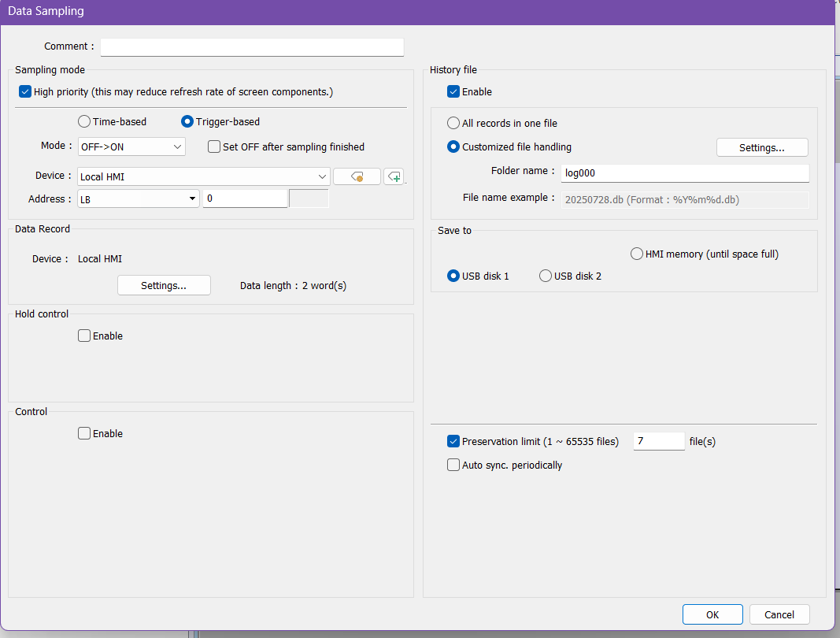840x638 pixels.
Task: Toggle the History file Enable checkbox
Action: click(x=453, y=92)
